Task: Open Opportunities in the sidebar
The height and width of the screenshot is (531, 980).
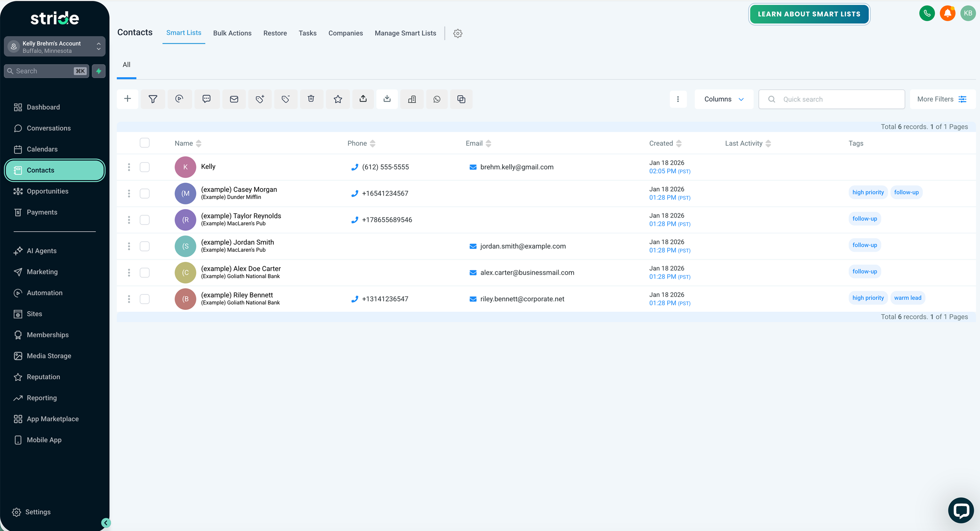Action: pyautogui.click(x=47, y=191)
